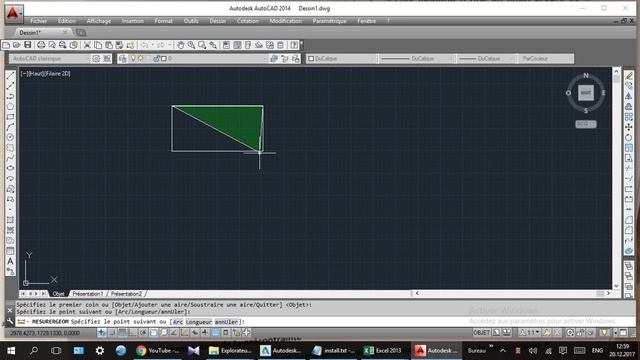
Task: Click the vertical scrollbar of drawing area
Action: pyautogui.click(x=616, y=179)
